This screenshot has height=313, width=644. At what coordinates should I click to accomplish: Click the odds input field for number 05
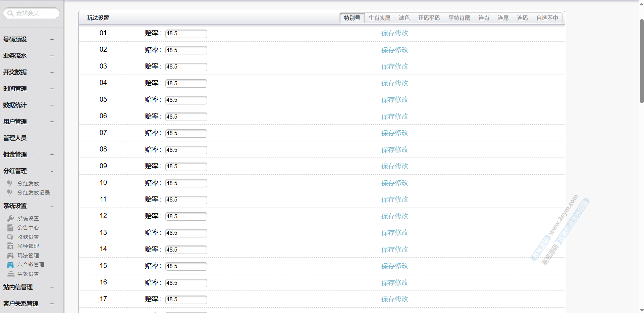click(x=186, y=100)
